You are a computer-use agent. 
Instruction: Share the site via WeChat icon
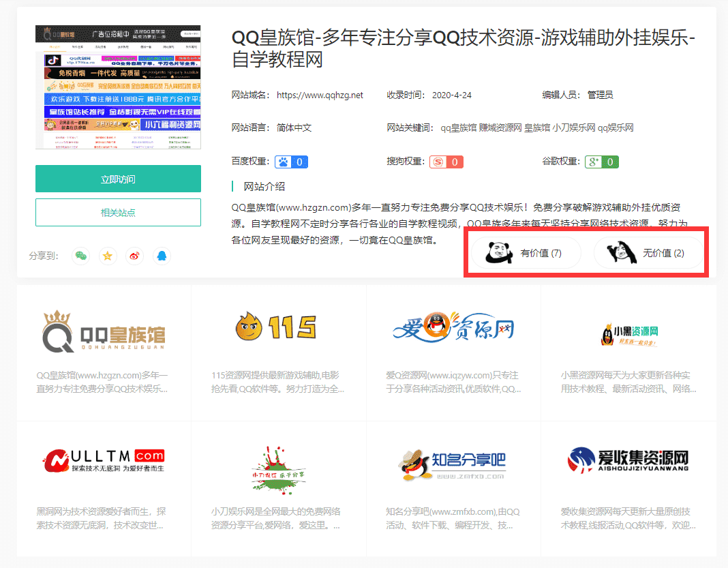click(x=82, y=255)
